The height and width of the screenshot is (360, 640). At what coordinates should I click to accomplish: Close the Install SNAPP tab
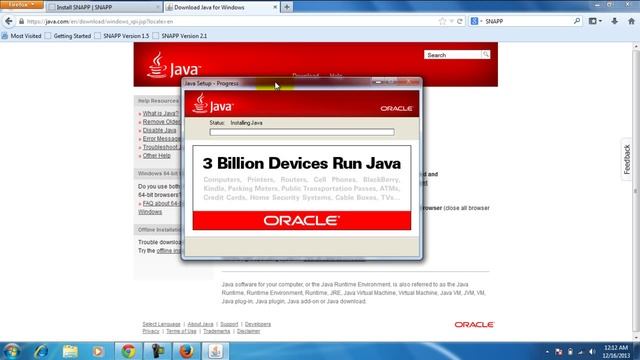pyautogui.click(x=158, y=7)
